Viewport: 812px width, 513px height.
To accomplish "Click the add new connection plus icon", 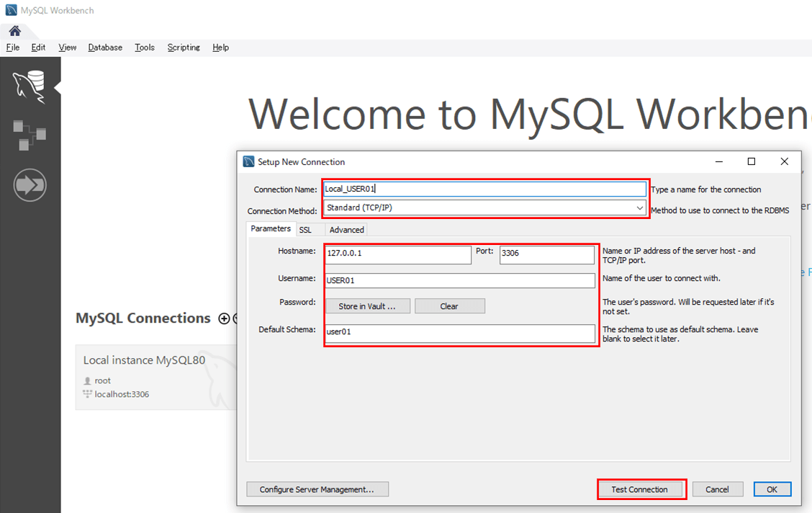I will pos(224,318).
